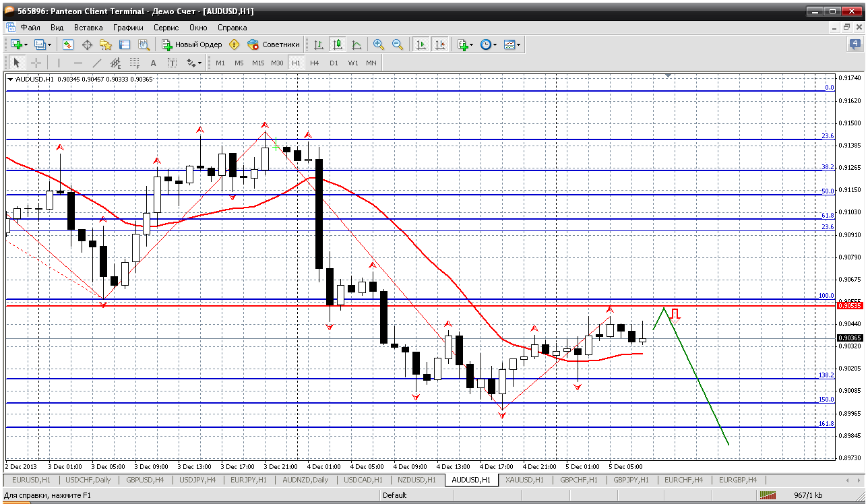Open the notifications bubble showing 4
This screenshot has height=504, width=868.
(x=854, y=44)
